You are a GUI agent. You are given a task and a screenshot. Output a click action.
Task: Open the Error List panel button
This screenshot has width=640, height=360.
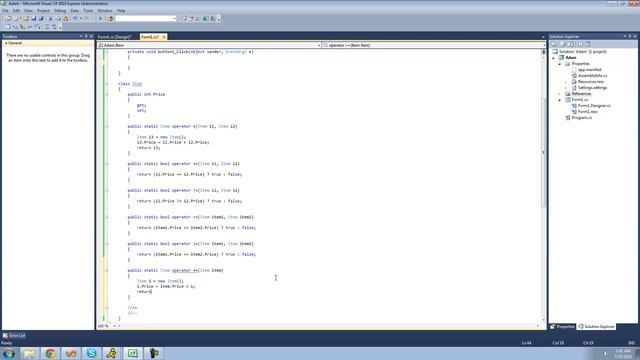click(x=14, y=336)
